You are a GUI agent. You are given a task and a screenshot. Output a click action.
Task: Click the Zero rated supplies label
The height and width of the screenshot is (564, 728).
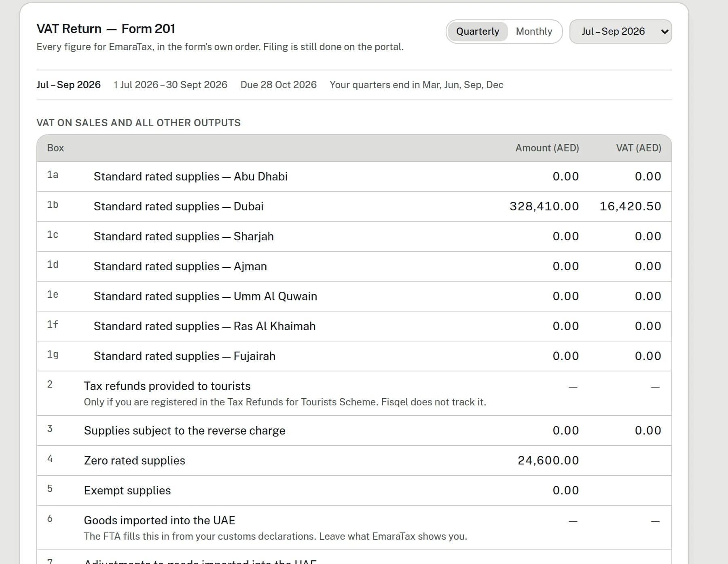pyautogui.click(x=134, y=460)
